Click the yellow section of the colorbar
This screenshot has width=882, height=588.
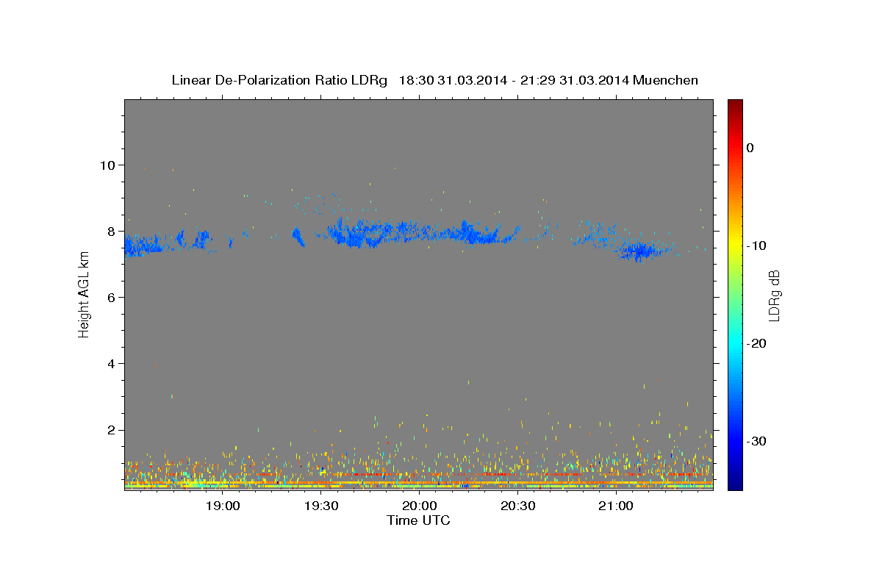735,245
